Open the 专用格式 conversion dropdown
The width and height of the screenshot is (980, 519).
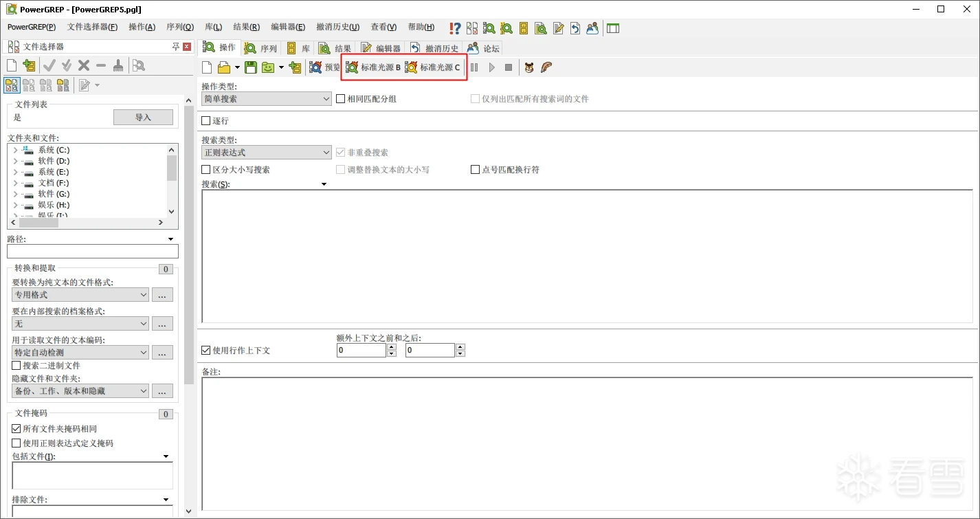coord(80,295)
